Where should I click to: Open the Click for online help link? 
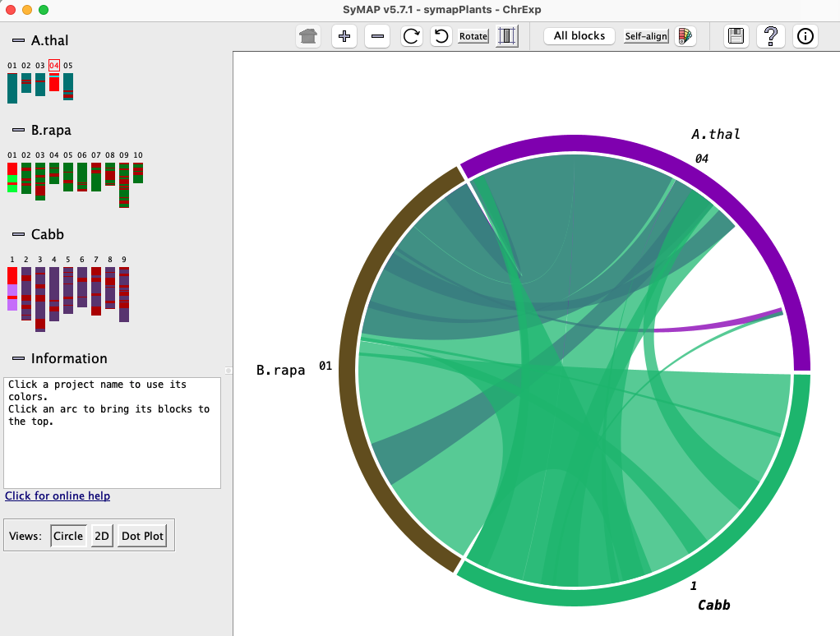pyautogui.click(x=58, y=495)
